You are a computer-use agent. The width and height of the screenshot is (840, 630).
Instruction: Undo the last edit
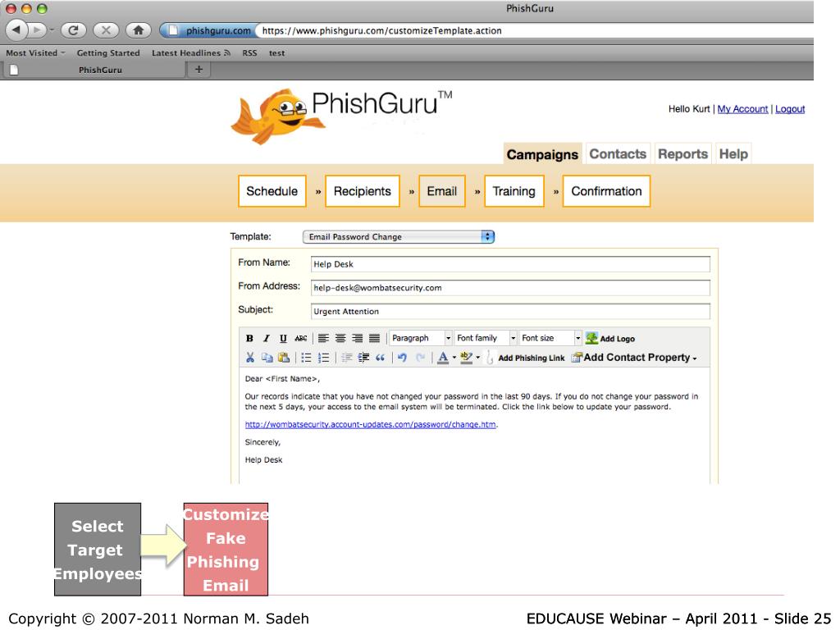pos(402,358)
